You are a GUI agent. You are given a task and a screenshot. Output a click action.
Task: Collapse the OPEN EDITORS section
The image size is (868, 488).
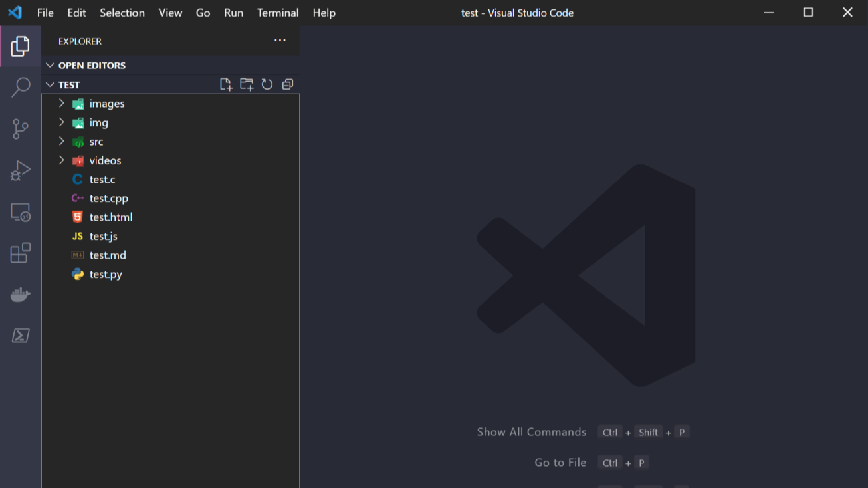click(50, 65)
